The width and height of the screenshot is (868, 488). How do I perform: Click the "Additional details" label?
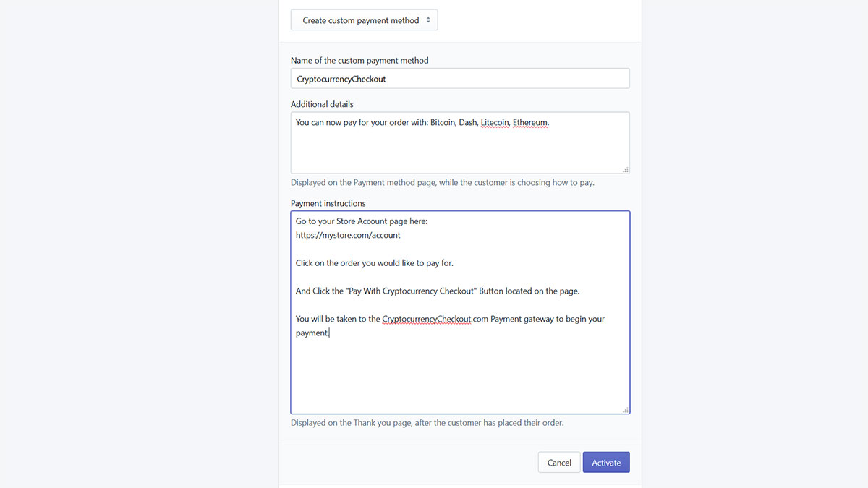click(322, 104)
